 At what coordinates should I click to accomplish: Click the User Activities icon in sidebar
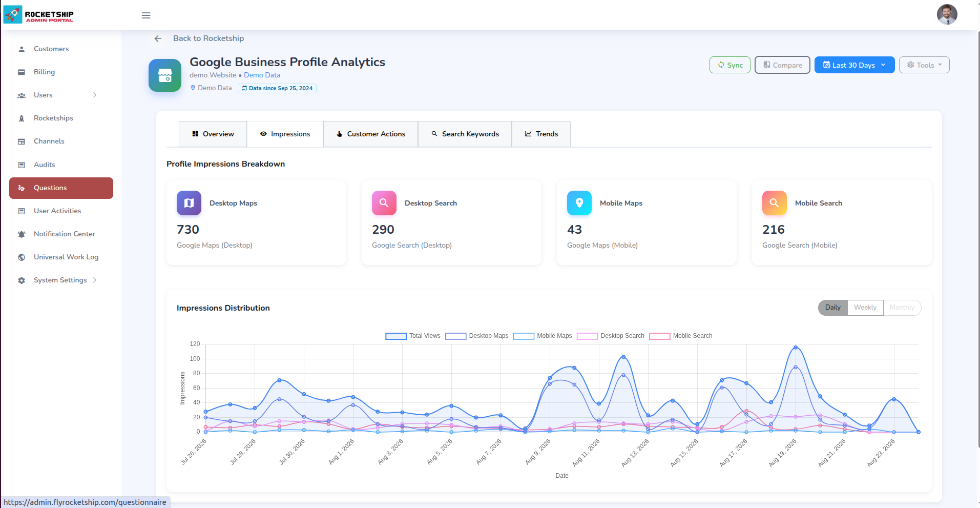pyautogui.click(x=22, y=211)
